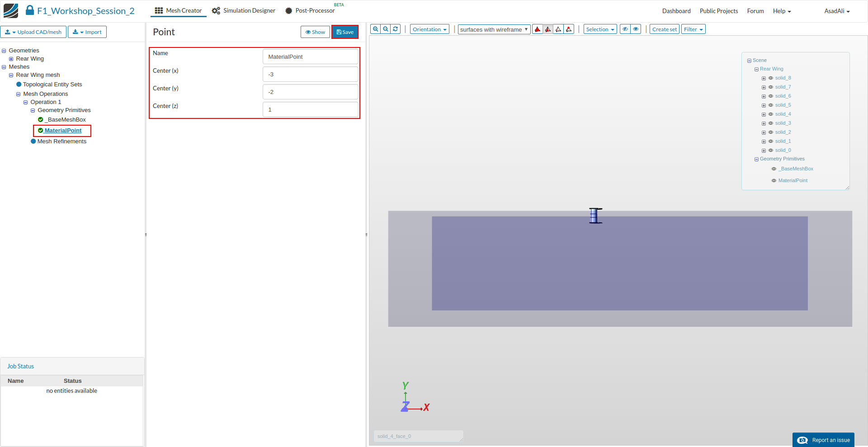The image size is (868, 447).
Task: Toggle visibility of solid_6
Action: (x=771, y=96)
